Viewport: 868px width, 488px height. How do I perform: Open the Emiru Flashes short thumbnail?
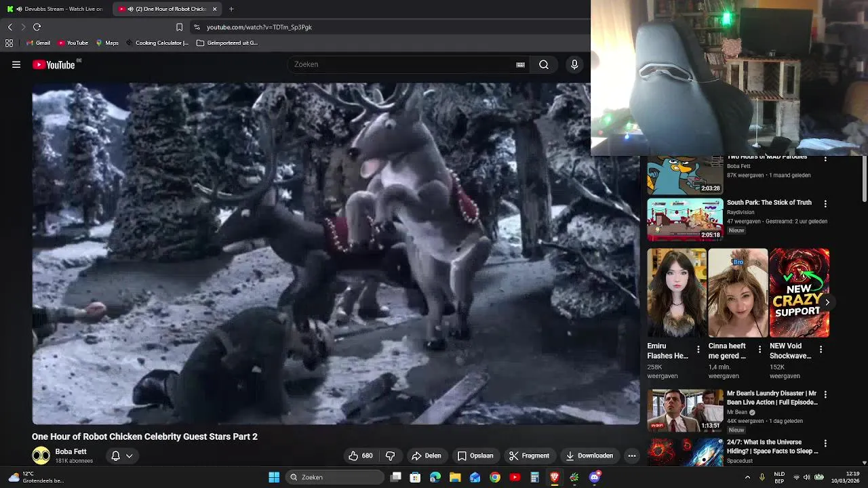pos(677,293)
